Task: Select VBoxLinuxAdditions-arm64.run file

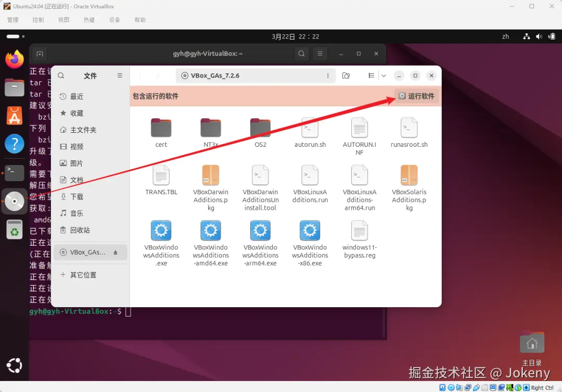Action: click(360, 188)
